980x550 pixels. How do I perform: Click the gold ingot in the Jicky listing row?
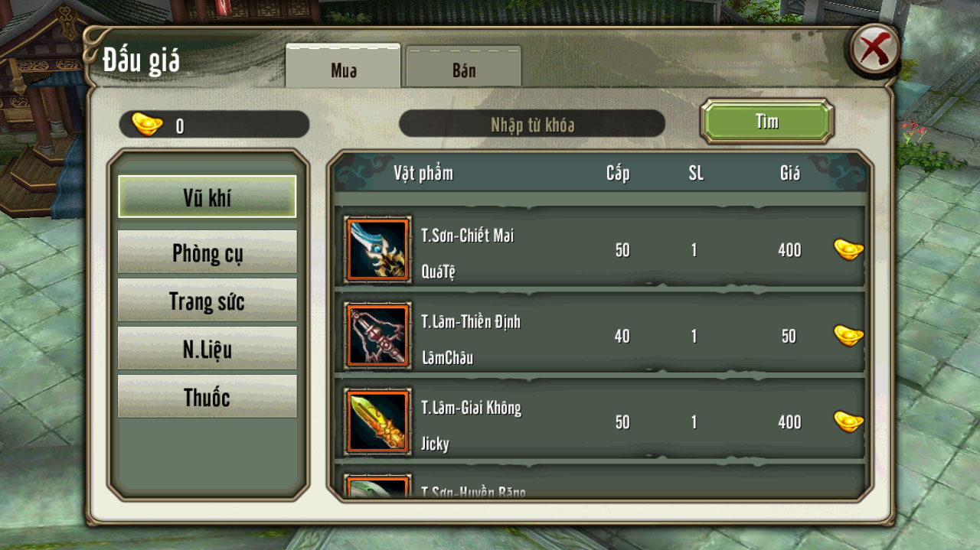848,421
